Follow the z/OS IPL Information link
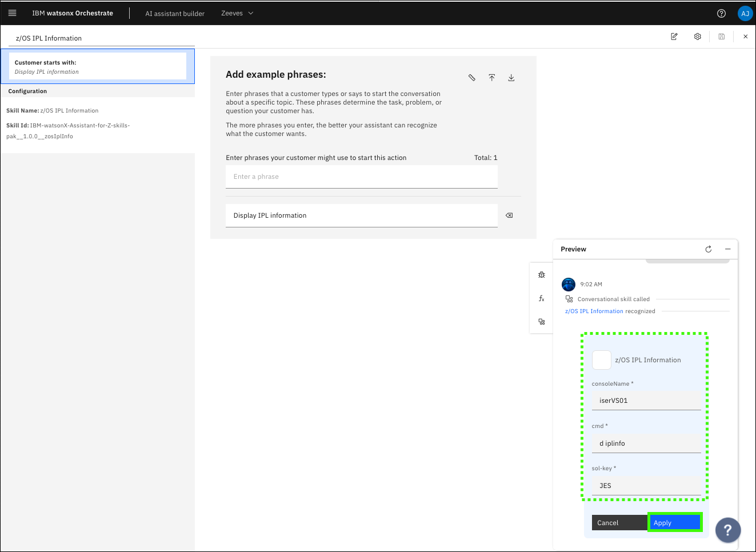 pyautogui.click(x=594, y=311)
